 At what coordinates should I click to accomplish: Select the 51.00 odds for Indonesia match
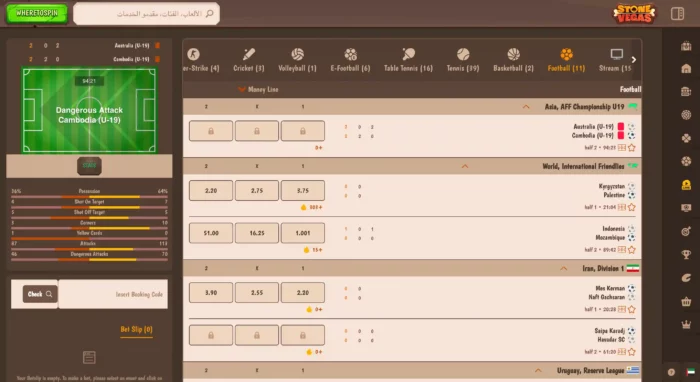211,233
